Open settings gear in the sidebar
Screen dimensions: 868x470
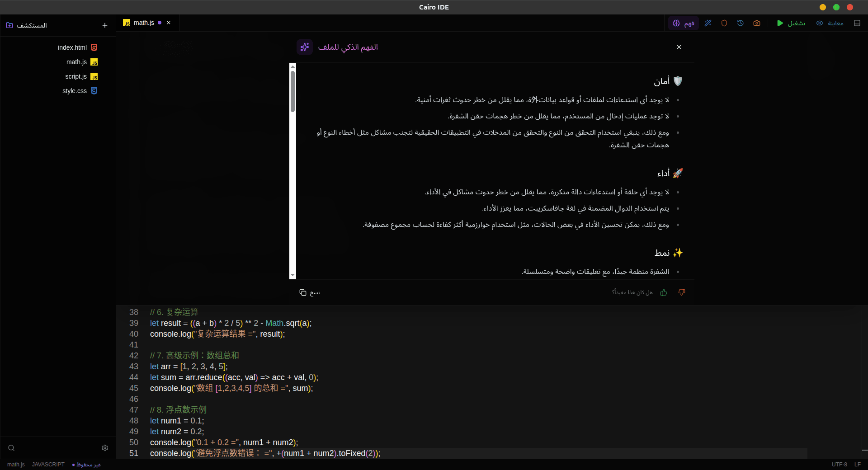click(105, 448)
